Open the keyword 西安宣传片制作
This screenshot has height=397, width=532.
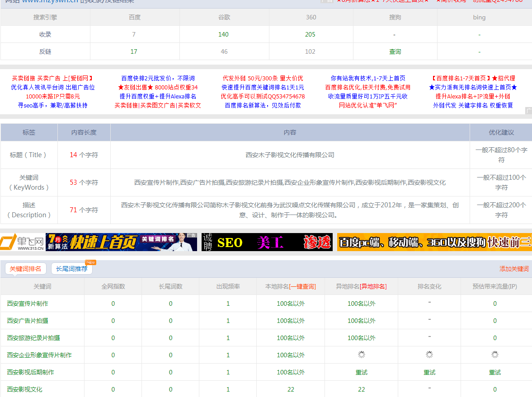[28, 304]
